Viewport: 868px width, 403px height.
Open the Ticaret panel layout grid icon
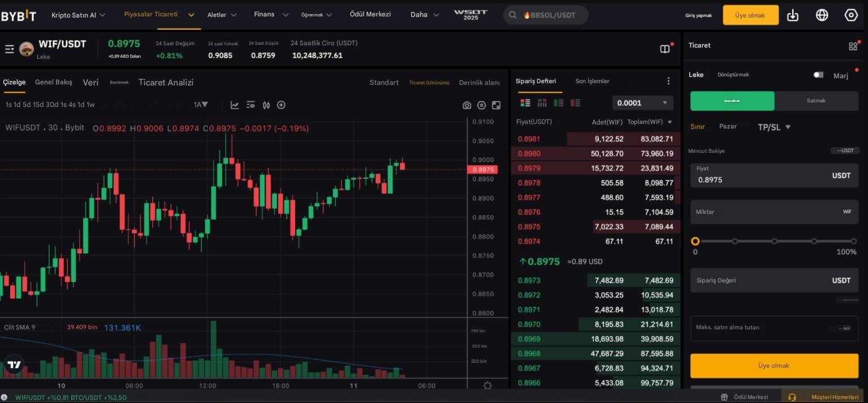coord(852,45)
